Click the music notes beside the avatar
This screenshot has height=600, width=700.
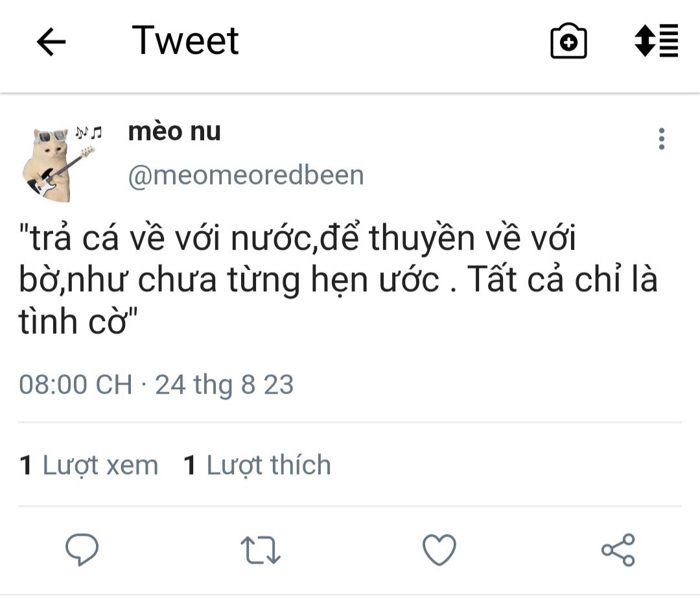pos(88,133)
